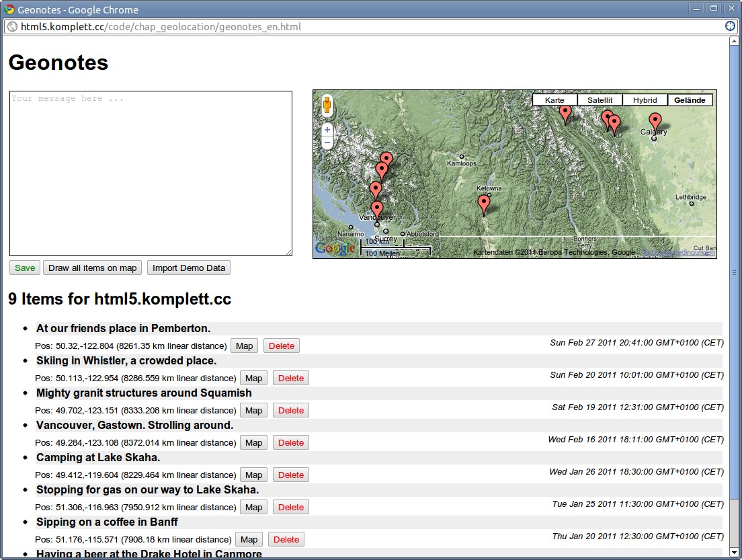Switch map to Satellit view
Image resolution: width=742 pixels, height=560 pixels.
point(600,100)
